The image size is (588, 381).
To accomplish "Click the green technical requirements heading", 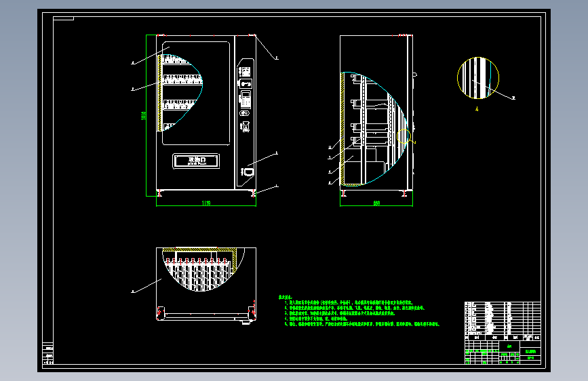I will (285, 297).
